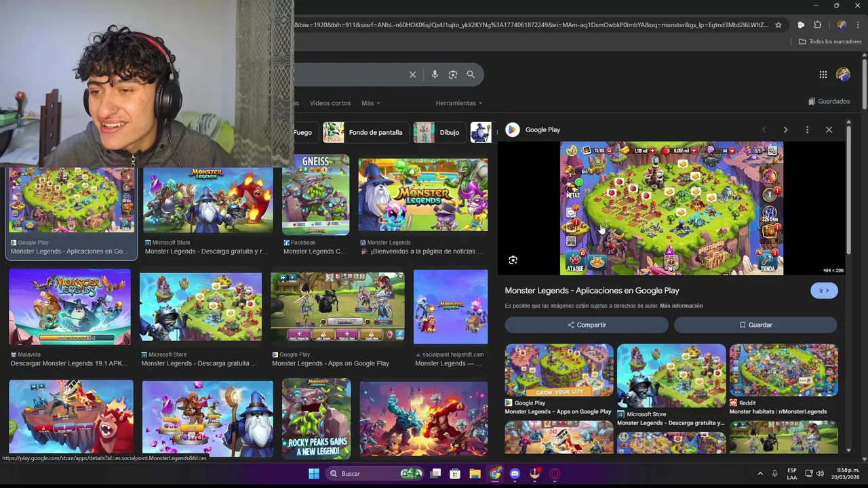
Task: Open the Más información copyright link
Action: click(x=681, y=306)
